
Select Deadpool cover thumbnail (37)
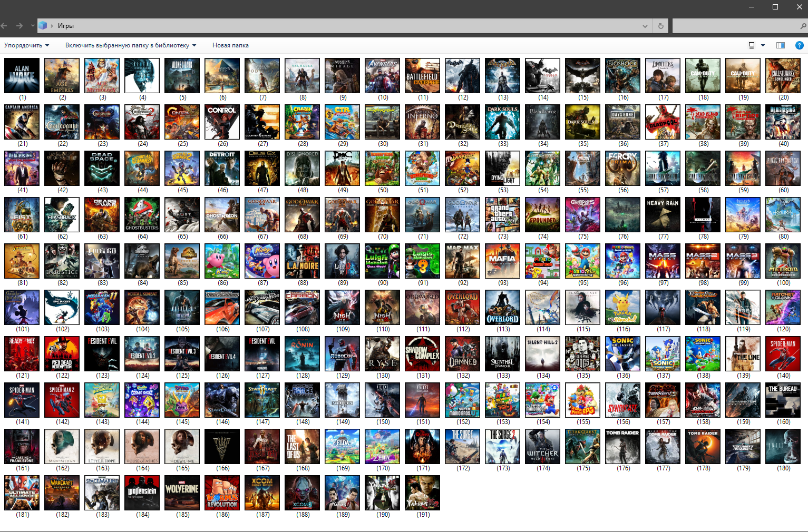[663, 122]
